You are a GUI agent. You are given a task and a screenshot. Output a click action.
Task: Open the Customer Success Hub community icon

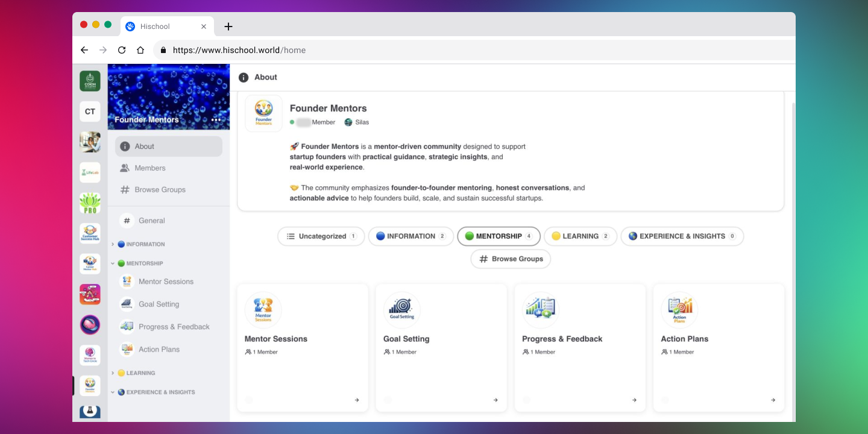click(x=90, y=233)
